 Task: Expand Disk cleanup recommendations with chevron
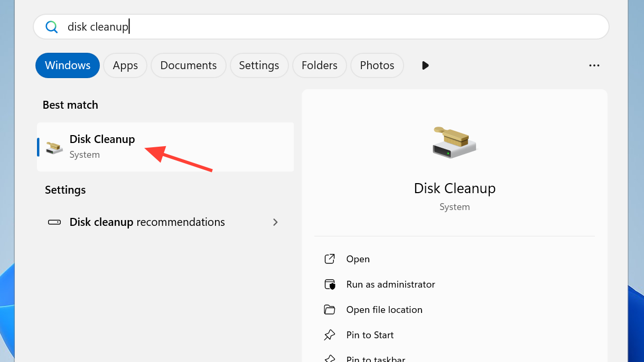coord(275,222)
